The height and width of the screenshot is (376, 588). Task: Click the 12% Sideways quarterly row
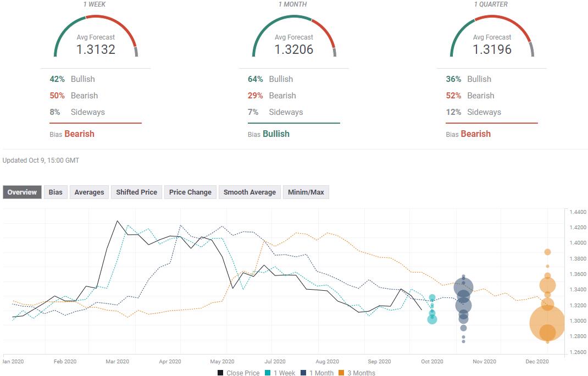[474, 112]
